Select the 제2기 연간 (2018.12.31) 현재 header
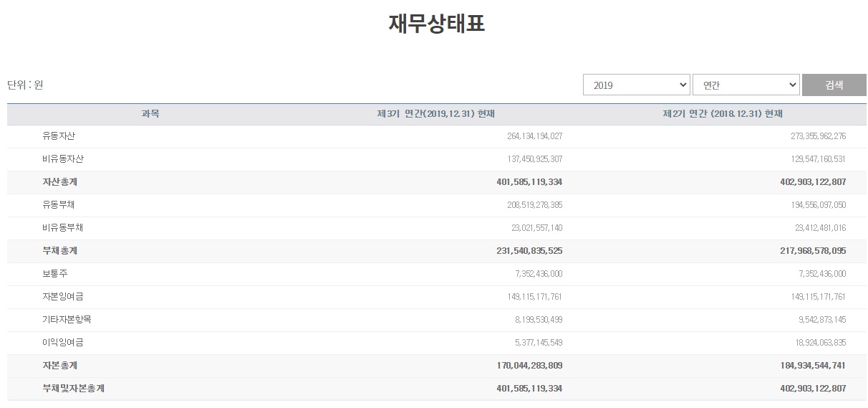The width and height of the screenshot is (868, 408). [x=723, y=114]
